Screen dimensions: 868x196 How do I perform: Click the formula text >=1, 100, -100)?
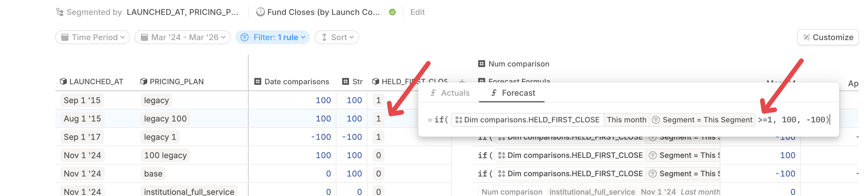[793, 120]
